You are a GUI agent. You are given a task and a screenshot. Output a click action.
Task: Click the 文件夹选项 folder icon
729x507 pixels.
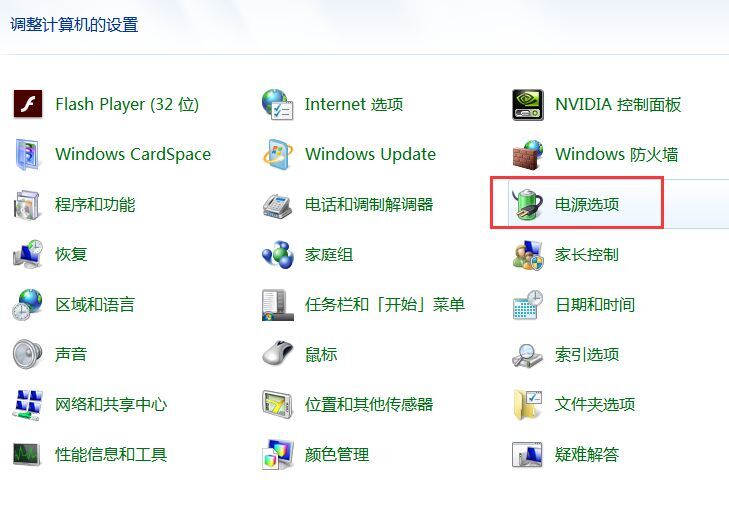[528, 405]
